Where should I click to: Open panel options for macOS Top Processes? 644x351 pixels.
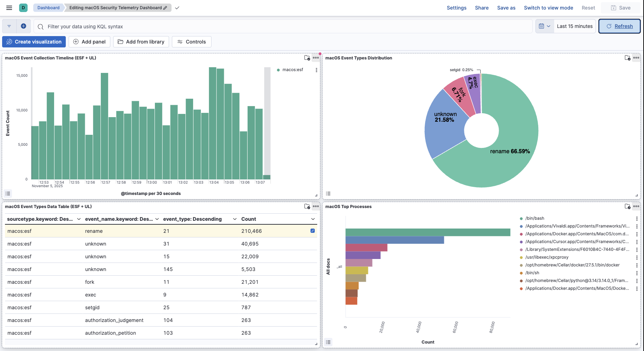click(637, 206)
